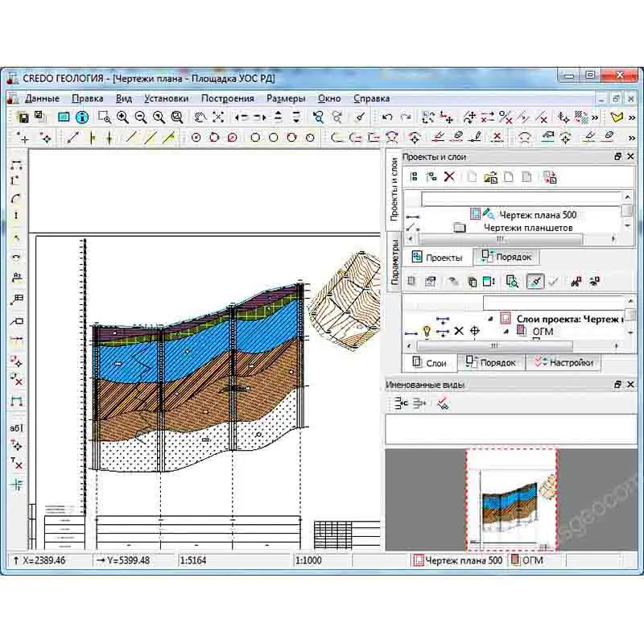
Task: Collapse the 'Слои проекта' tree node
Action: pyautogui.click(x=491, y=318)
